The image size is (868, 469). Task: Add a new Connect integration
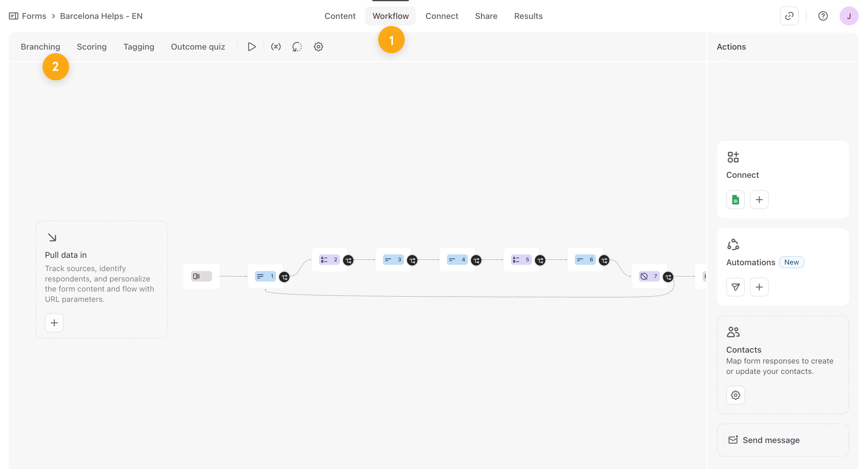pos(759,199)
